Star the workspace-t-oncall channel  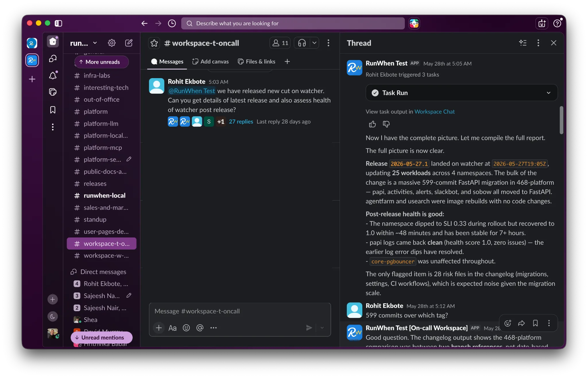tap(154, 43)
